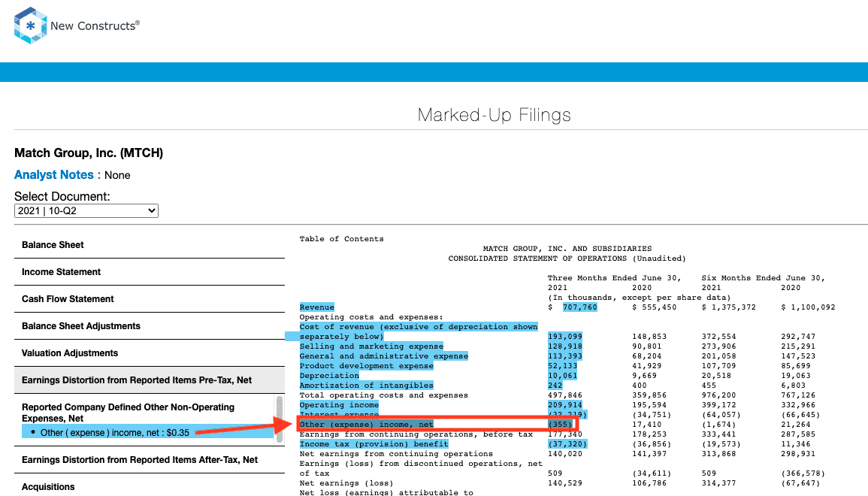
Task: Click Net earnings from continuing operations label
Action: pyautogui.click(x=396, y=454)
